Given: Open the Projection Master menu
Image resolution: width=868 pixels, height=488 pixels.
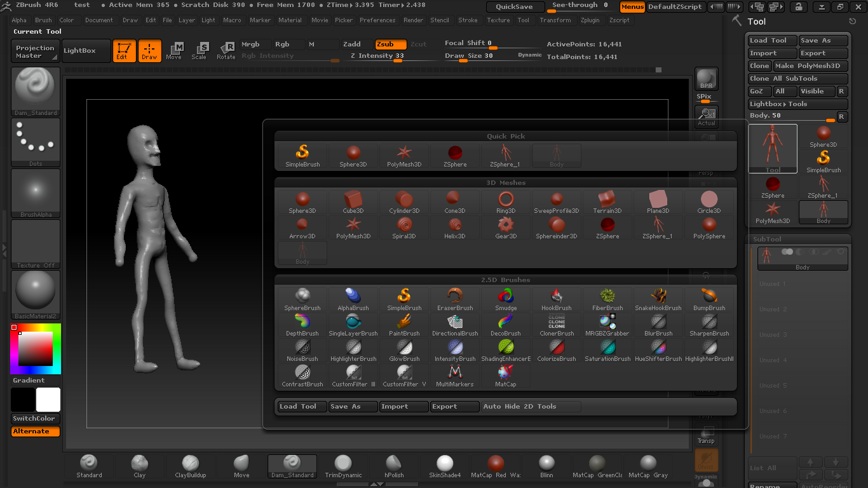Looking at the screenshot, I should (36, 51).
